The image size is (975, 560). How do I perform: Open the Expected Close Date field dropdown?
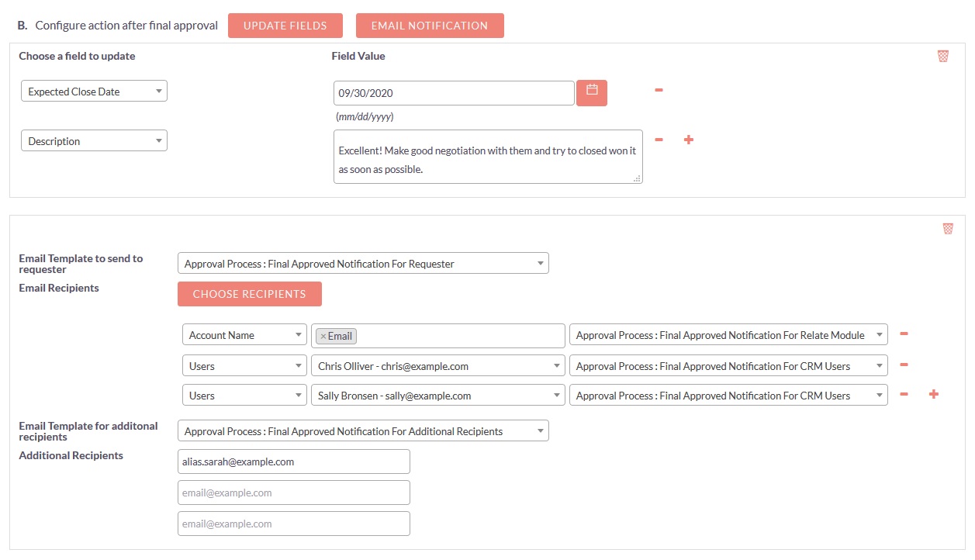[94, 92]
